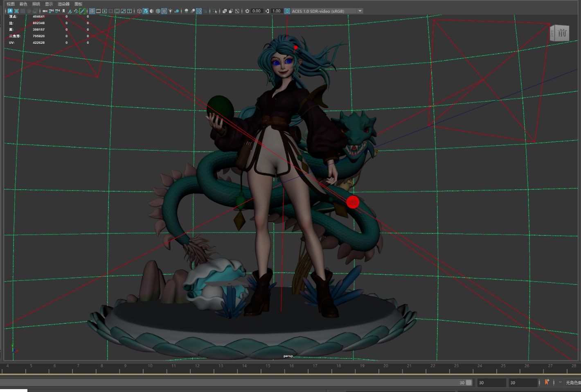Toggle the resolution gate icon
Screen dimensions: 581x392
(x=104, y=11)
